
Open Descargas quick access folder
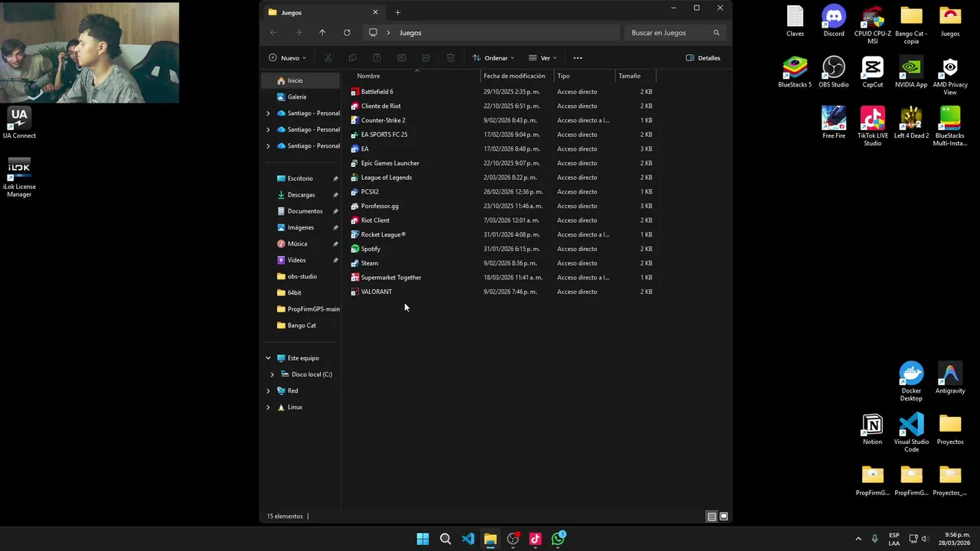tap(300, 195)
